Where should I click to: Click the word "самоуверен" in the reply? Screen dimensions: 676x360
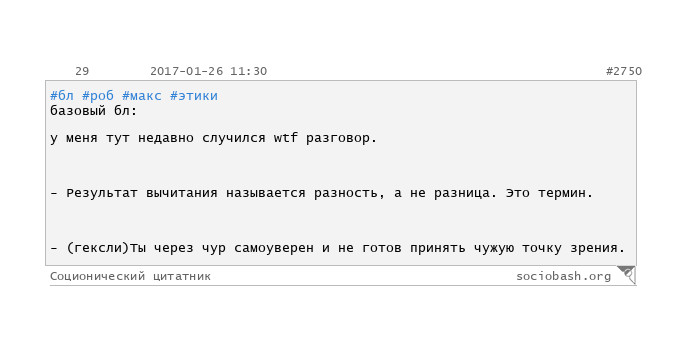[274, 248]
